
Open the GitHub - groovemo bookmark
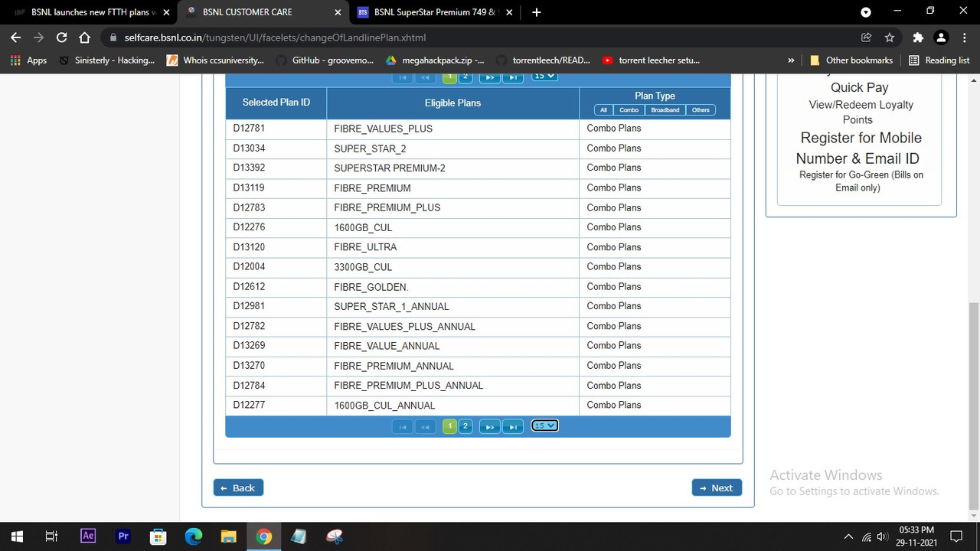coord(325,60)
